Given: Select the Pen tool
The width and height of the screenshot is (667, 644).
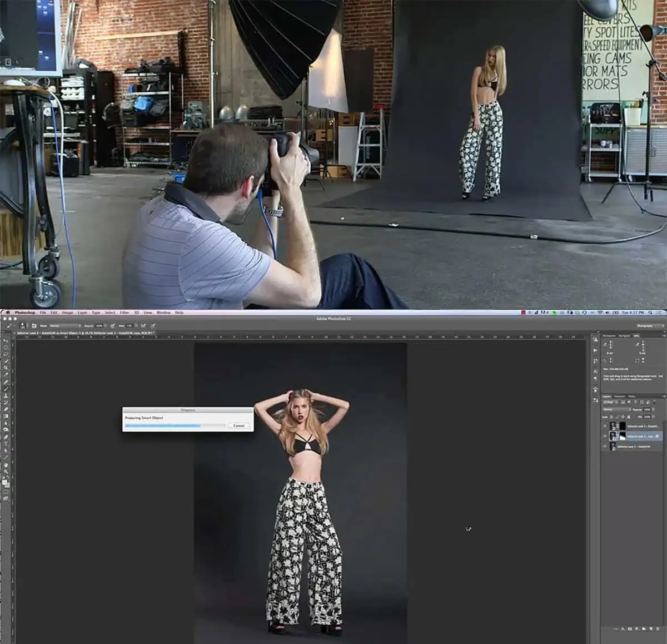Looking at the screenshot, I should click(x=6, y=438).
